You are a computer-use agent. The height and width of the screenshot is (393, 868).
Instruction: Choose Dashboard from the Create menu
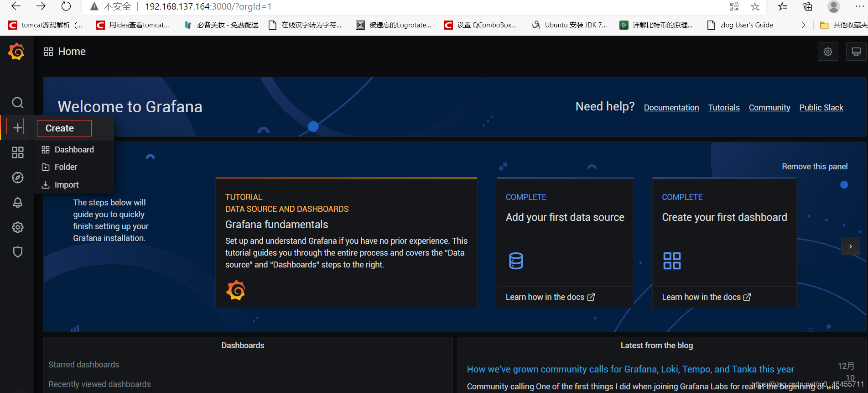[74, 150]
